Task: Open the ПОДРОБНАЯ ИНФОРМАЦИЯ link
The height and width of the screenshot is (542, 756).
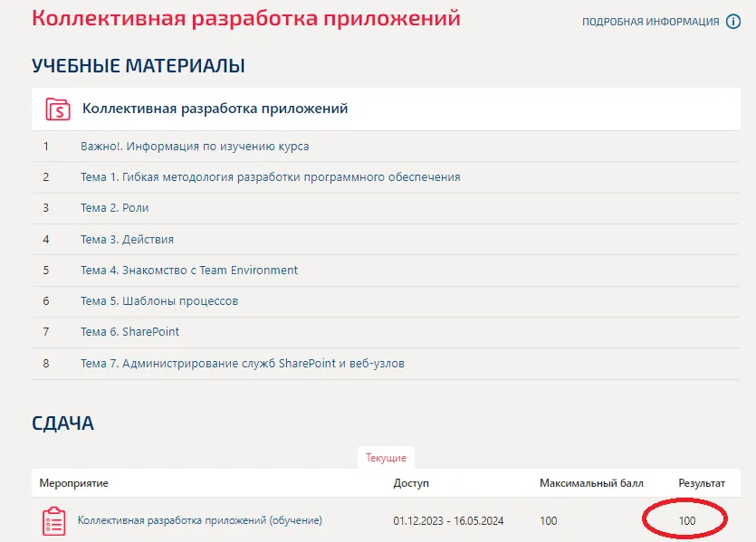Action: tap(650, 22)
